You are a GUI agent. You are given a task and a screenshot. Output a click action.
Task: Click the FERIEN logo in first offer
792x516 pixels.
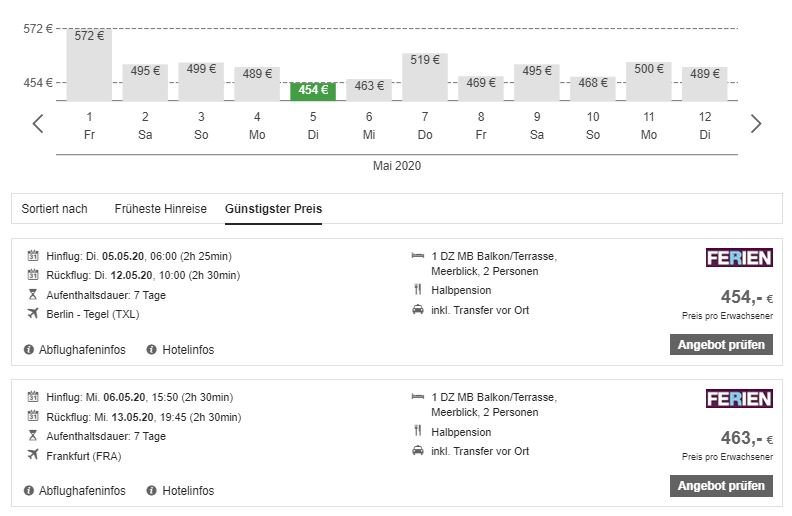[x=738, y=258]
